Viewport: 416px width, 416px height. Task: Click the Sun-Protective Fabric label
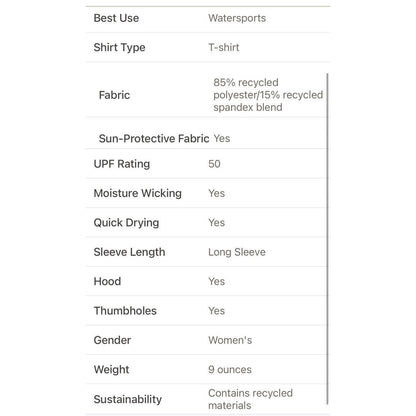click(154, 138)
